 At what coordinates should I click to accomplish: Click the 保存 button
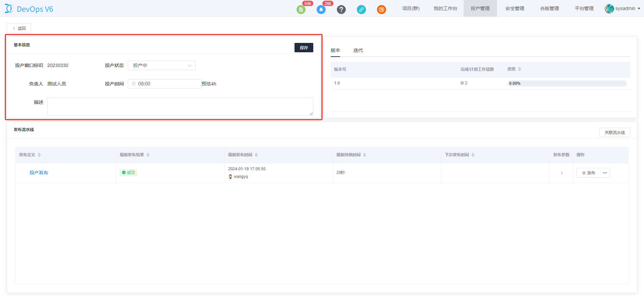pyautogui.click(x=304, y=48)
